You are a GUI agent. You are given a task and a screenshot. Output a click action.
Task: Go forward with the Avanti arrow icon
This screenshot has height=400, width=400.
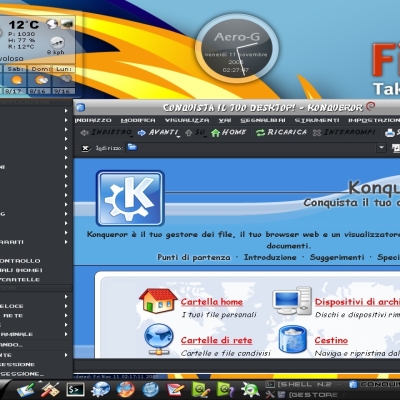(x=142, y=133)
